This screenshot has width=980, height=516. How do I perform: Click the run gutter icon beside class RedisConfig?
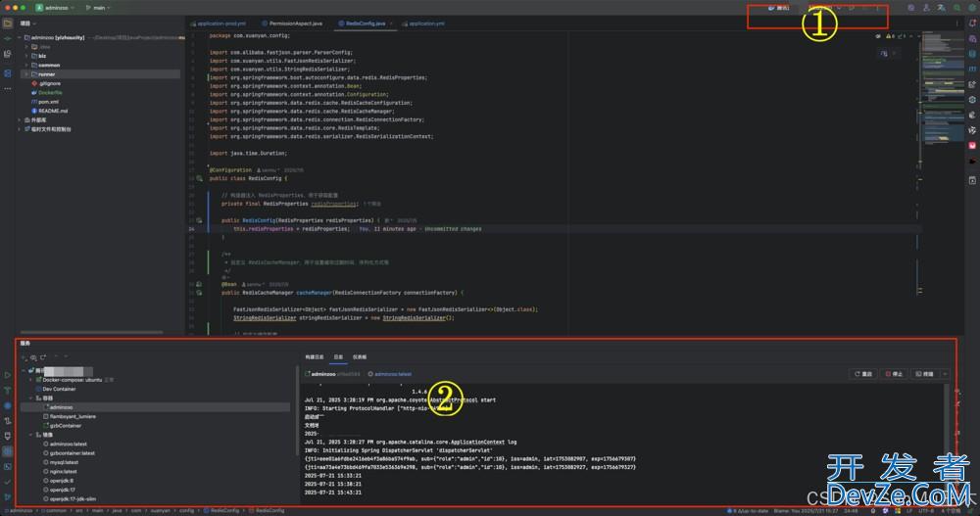199,178
